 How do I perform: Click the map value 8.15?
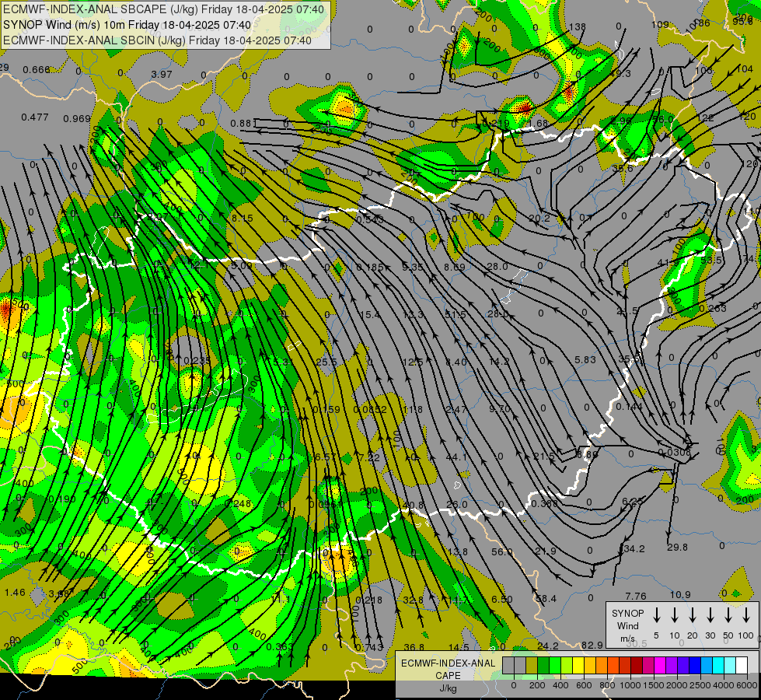(x=243, y=219)
